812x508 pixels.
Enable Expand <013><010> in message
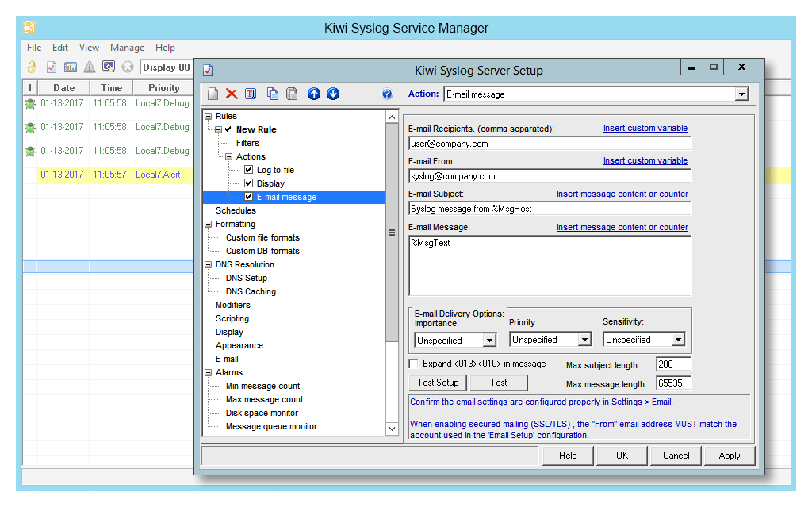[x=413, y=364]
